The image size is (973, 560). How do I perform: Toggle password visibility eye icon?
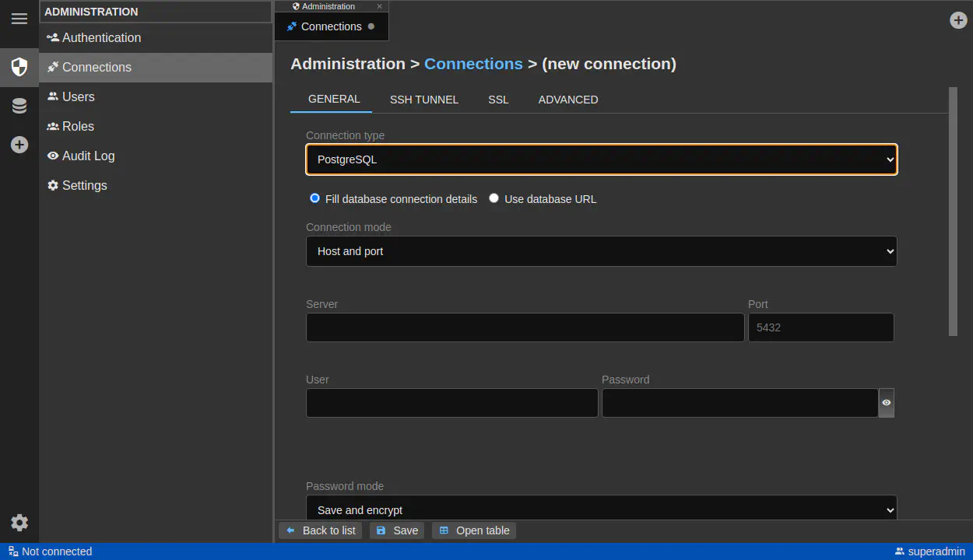tap(887, 403)
